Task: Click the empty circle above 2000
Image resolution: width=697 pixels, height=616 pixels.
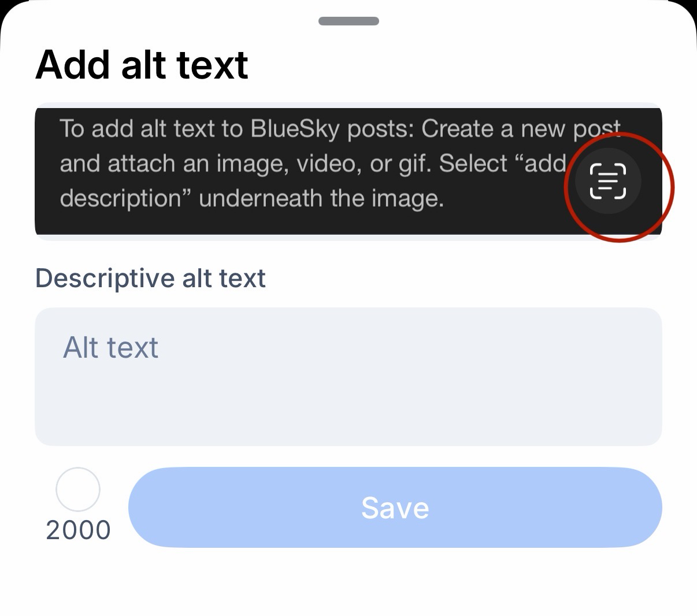Action: (78, 489)
